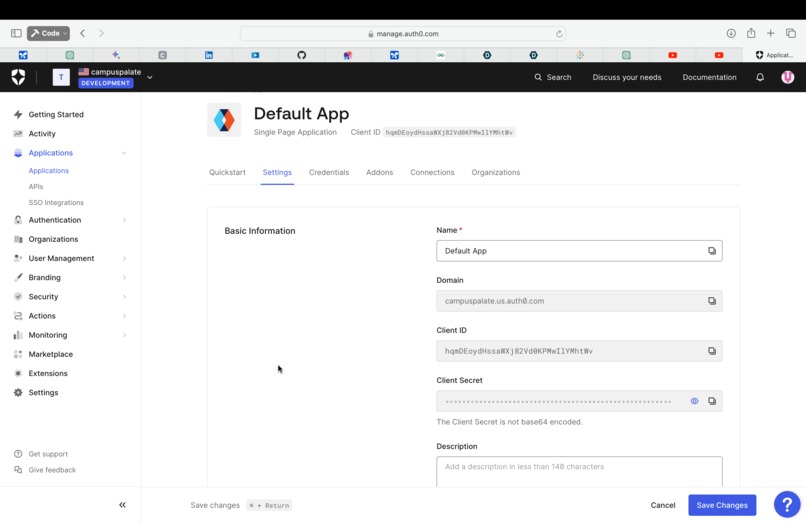Screen dimensions: 806x523
Task: Click the search magnifier icon
Action: coord(538,77)
